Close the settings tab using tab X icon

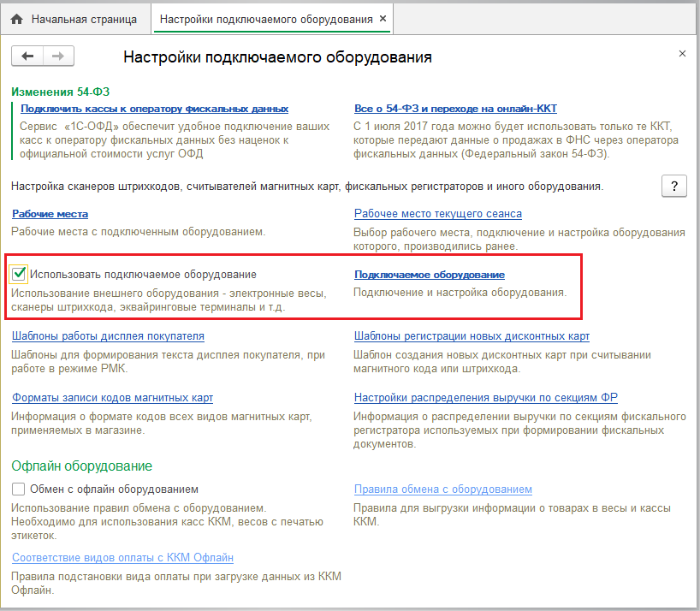(382, 18)
